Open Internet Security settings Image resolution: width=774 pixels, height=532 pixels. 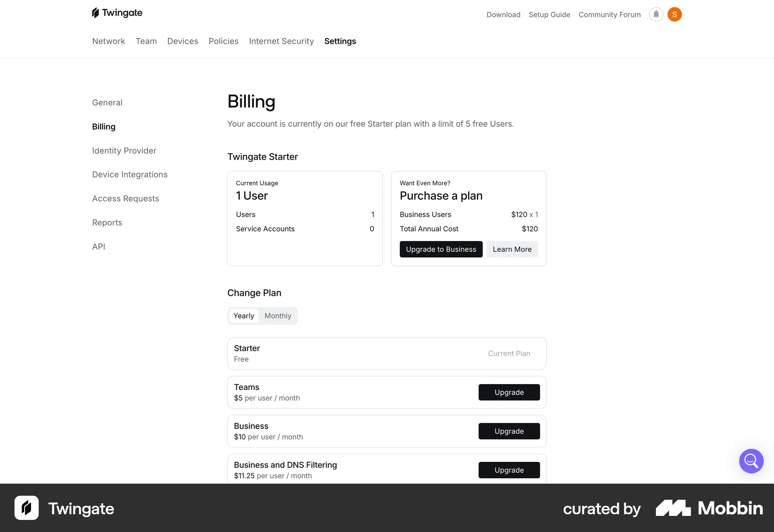[x=281, y=41]
